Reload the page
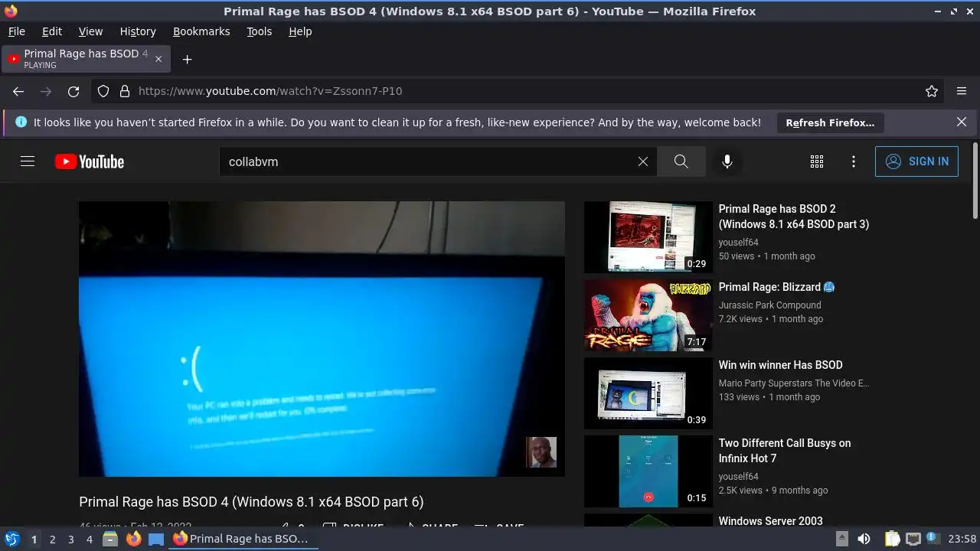Viewport: 980px width, 551px height. click(x=73, y=91)
